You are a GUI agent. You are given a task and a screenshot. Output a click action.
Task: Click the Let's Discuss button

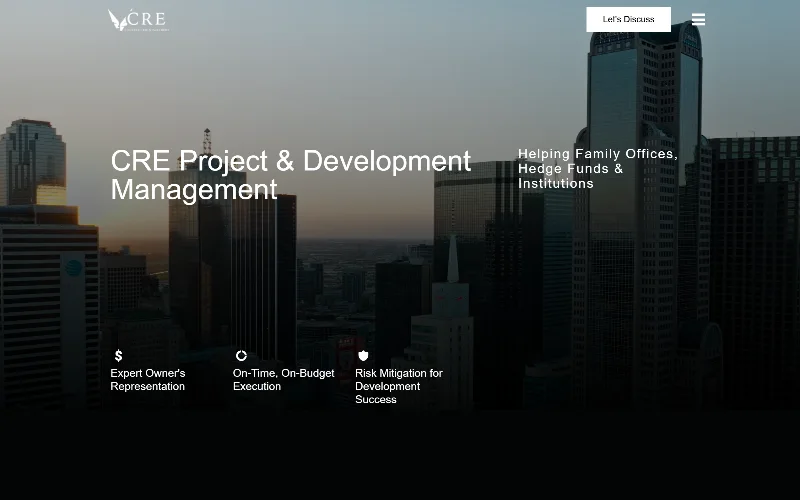point(629,19)
